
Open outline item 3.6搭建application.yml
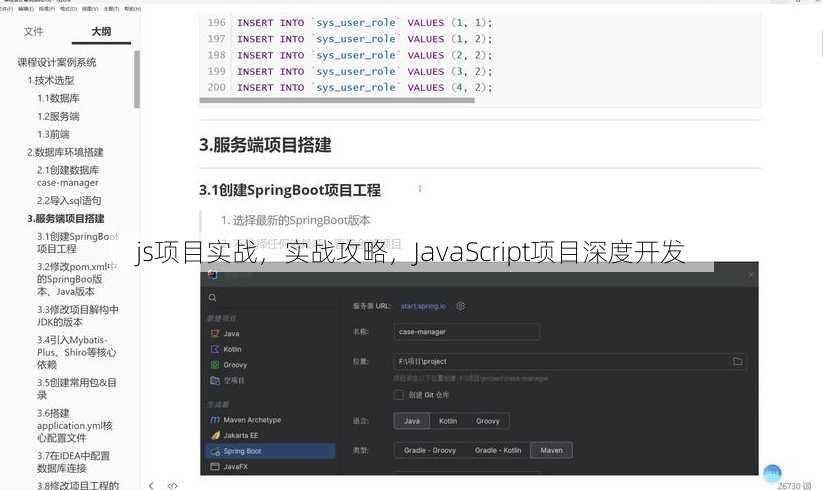point(75,425)
